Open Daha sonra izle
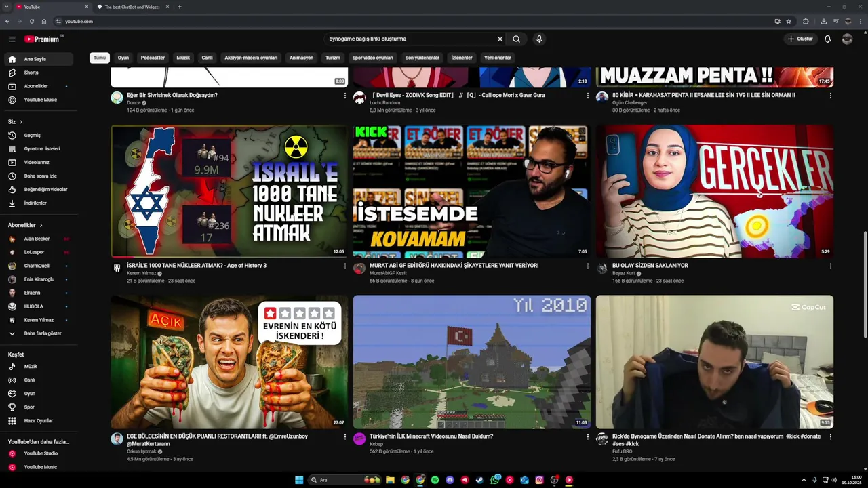This screenshot has height=488, width=868. tap(39, 176)
